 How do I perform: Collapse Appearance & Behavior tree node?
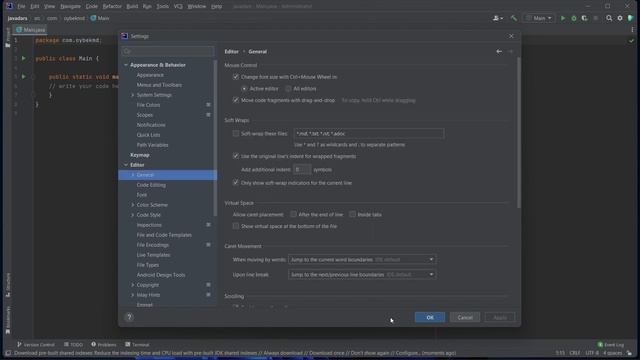126,65
